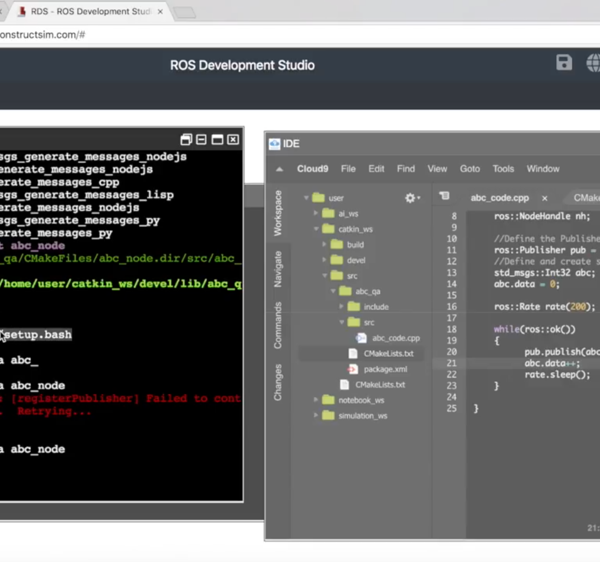Expand the notebook_ws folder arrow
Viewport: 600px width, 562px height.
click(x=316, y=400)
